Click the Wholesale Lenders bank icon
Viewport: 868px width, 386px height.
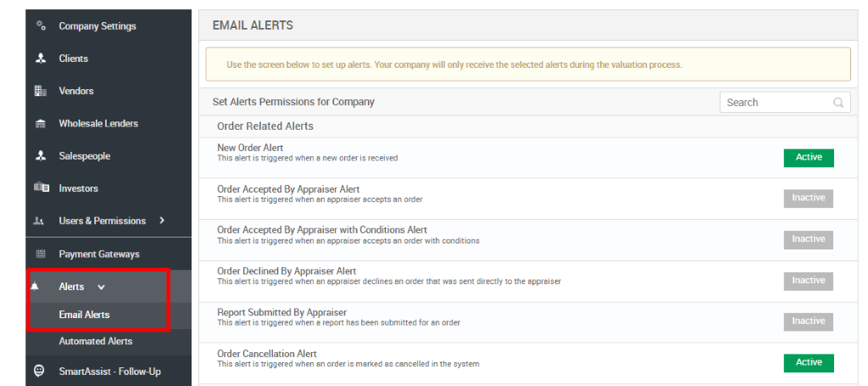tap(40, 124)
